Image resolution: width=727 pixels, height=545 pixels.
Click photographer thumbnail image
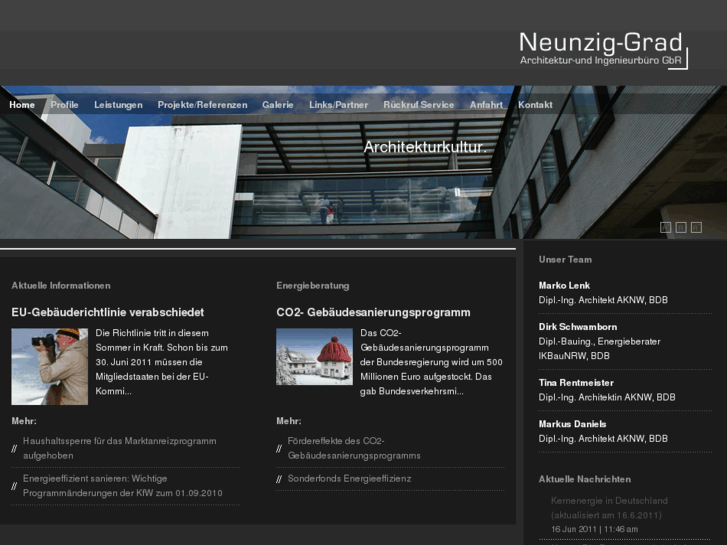click(50, 366)
